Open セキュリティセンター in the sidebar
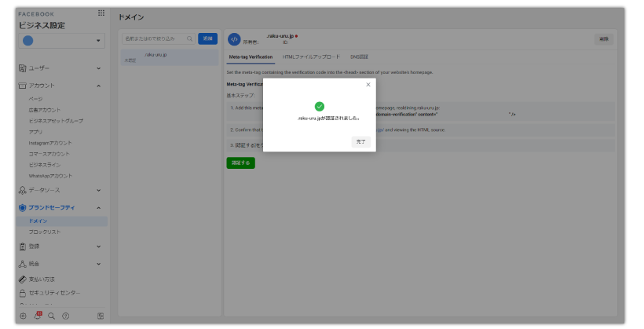Screen dimensions: 644x329 [55, 293]
